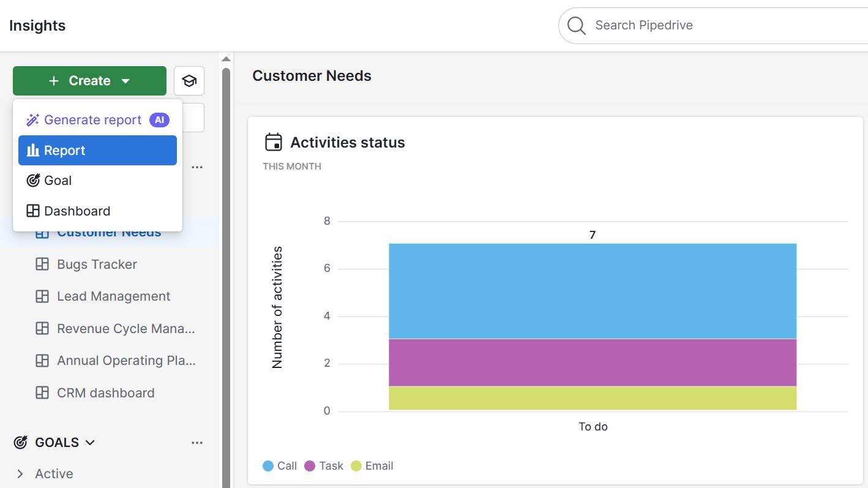Click the Revenue Cycle dashboard icon

pos(42,329)
